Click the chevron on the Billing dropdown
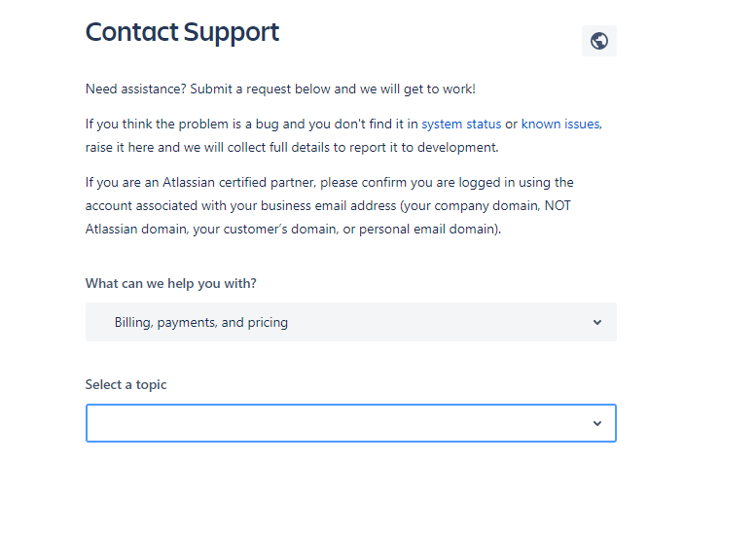The height and width of the screenshot is (534, 756). point(597,322)
